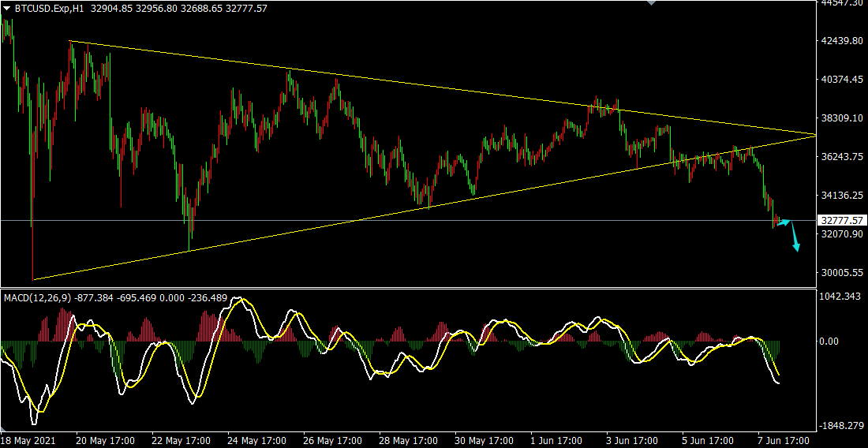The width and height of the screenshot is (868, 448).
Task: Click the MACD scale value 1042.343
Action: coord(841,297)
